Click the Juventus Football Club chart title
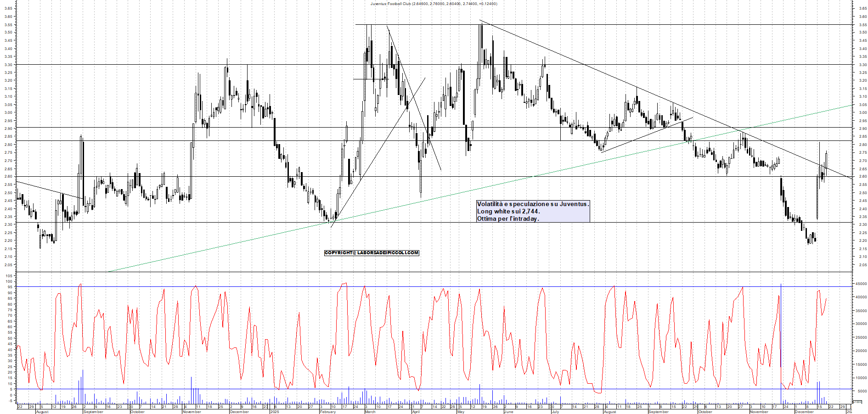Screen dimensions: 868x414 [x=434, y=4]
